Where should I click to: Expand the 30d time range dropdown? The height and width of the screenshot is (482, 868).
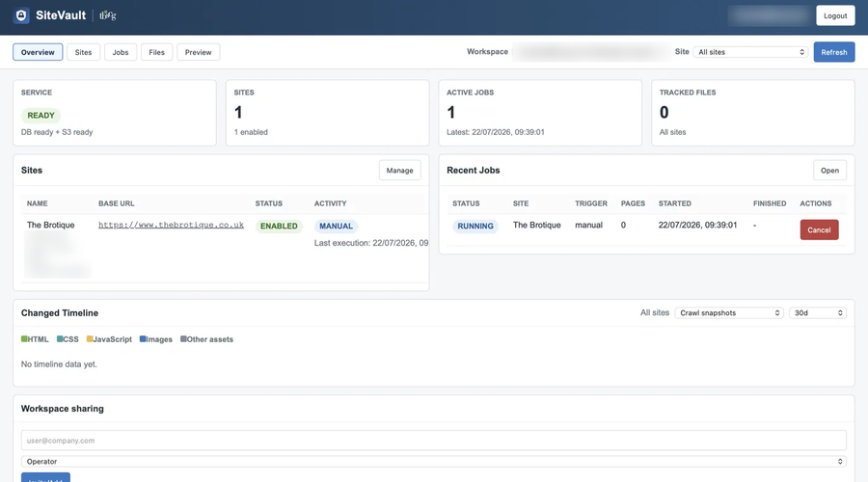click(818, 312)
